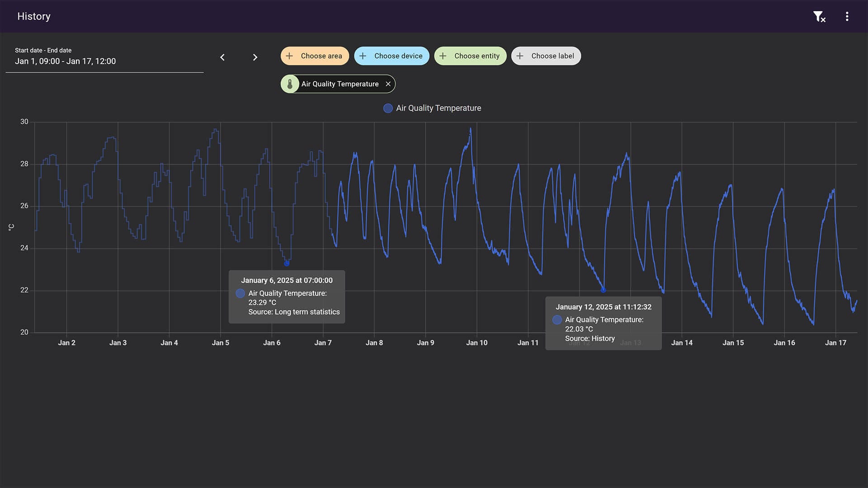The width and height of the screenshot is (868, 488).
Task: Click the plus icon on Choose device
Action: (x=363, y=56)
